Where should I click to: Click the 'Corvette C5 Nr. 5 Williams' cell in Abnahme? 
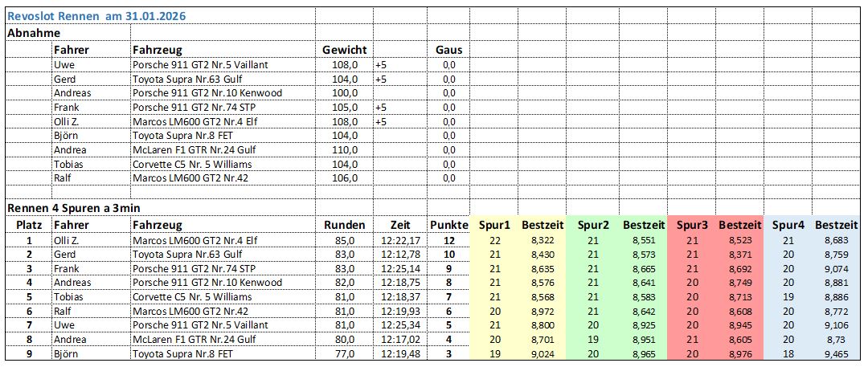coord(192,164)
